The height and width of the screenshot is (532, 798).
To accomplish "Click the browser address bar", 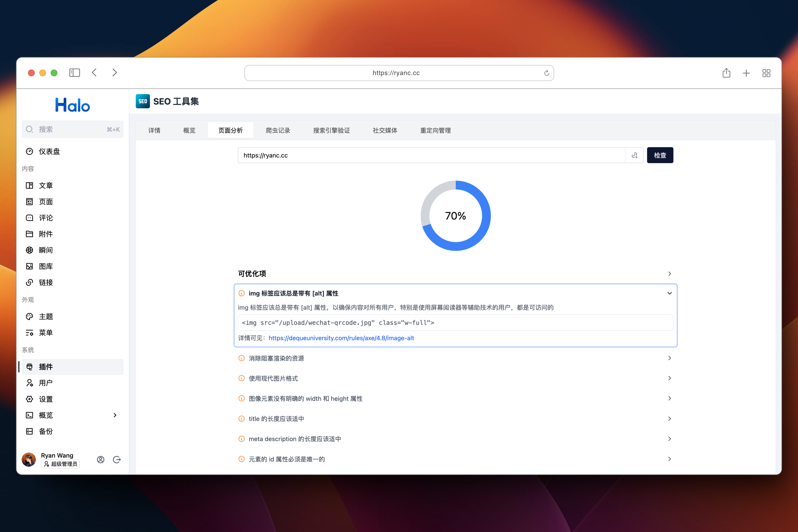I will pos(399,73).
